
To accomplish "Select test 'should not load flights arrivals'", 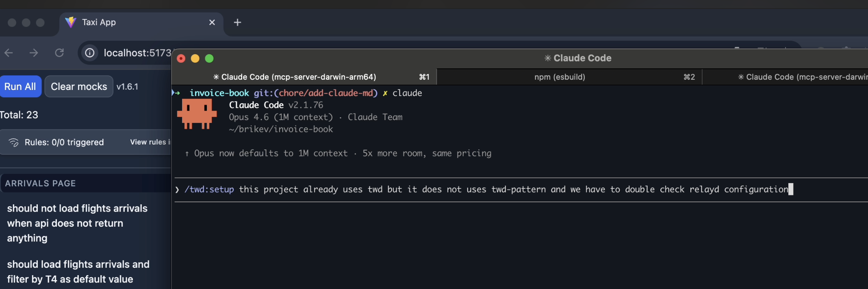I will point(77,223).
